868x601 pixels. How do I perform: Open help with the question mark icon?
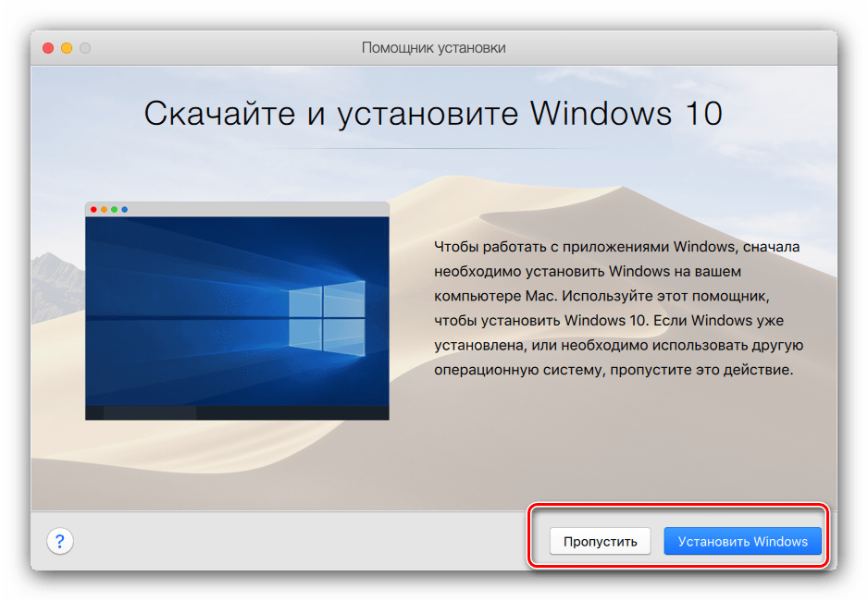pyautogui.click(x=59, y=541)
